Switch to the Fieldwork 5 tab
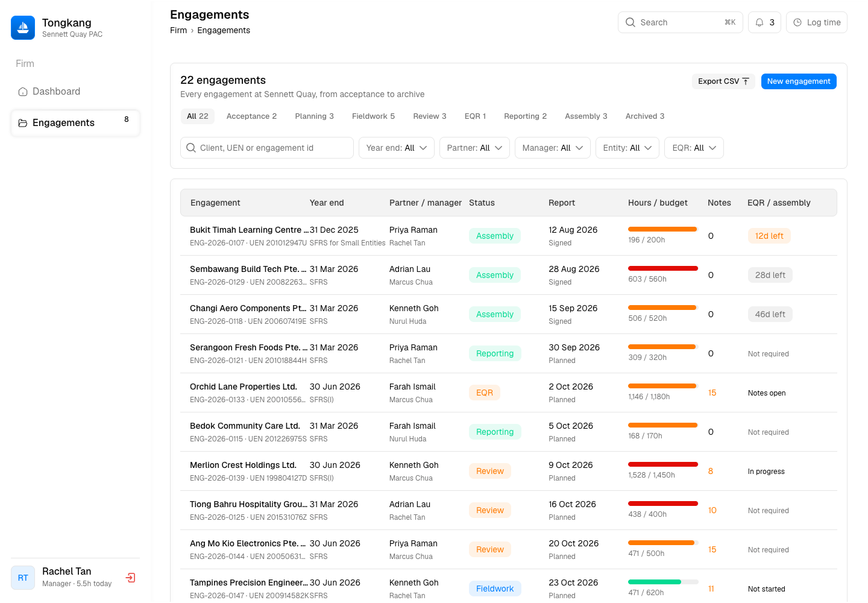Viewport: 868px width, 603px height. click(x=373, y=116)
